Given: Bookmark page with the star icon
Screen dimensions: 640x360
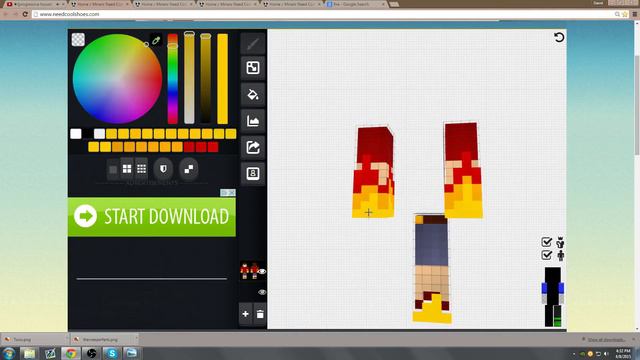Looking at the screenshot, I should (x=624, y=14).
